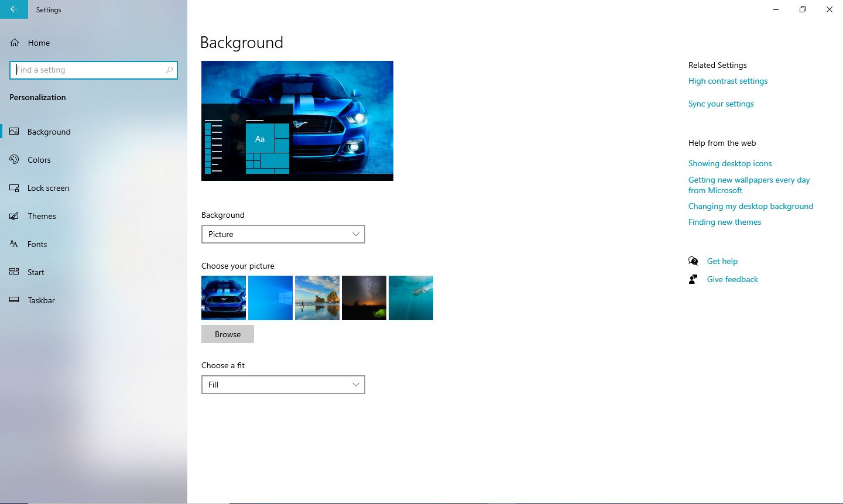Screen dimensions: 843x504
Task: Focus the Find a setting search box
Action: (88, 70)
